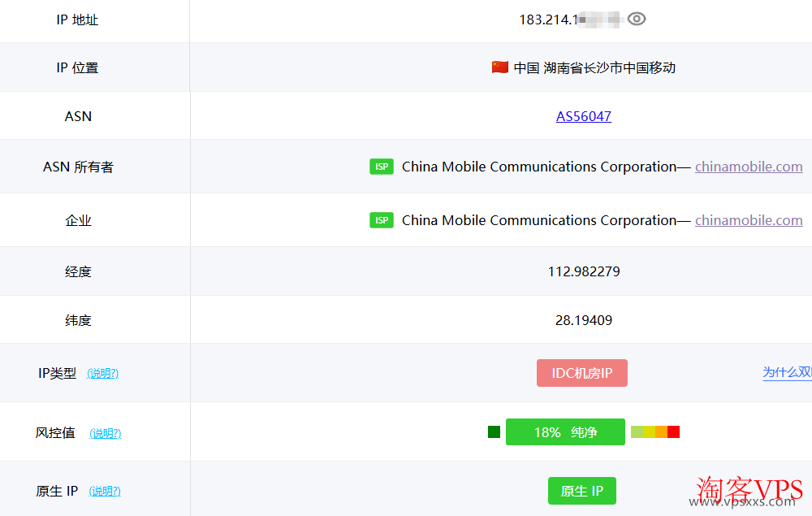This screenshot has height=516, width=812.
Task: Click the red segment of the risk color bar
Action: pos(673,431)
